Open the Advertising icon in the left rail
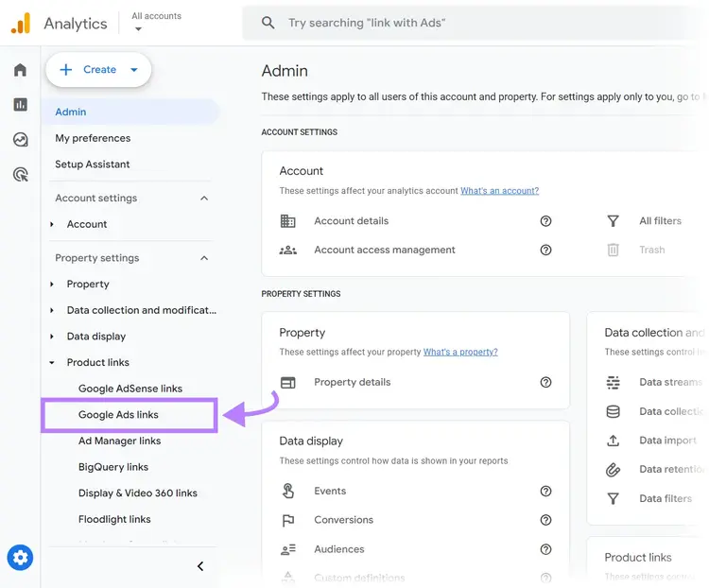The image size is (709, 588). point(21,174)
